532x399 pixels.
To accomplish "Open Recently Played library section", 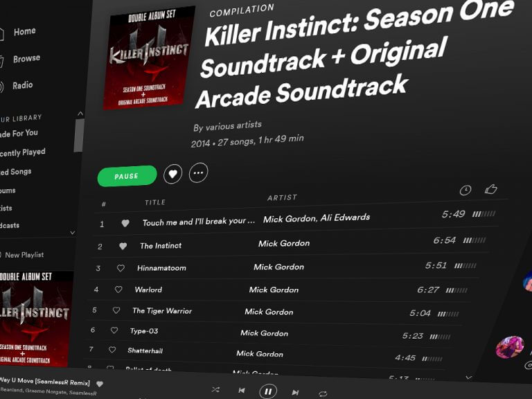I will click(x=22, y=152).
